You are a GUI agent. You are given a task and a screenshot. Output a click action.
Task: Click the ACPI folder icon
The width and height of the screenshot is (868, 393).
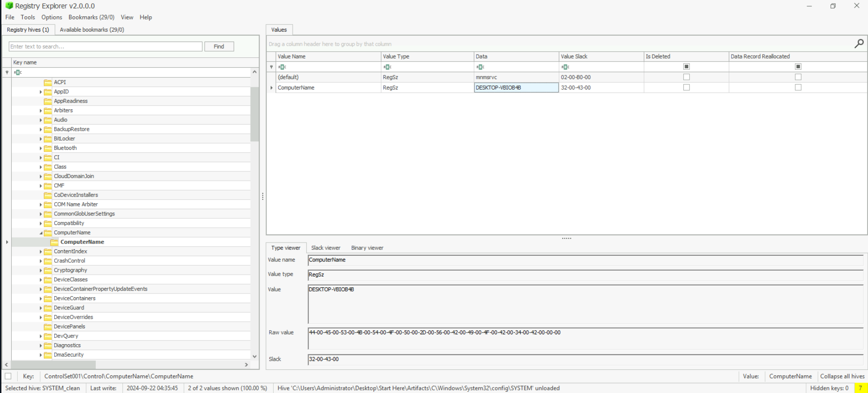pyautogui.click(x=48, y=82)
